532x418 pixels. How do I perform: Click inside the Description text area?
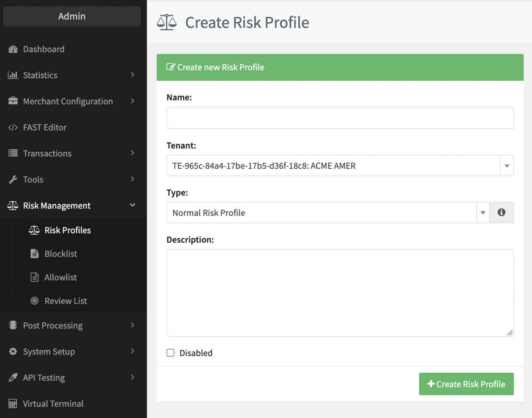pyautogui.click(x=340, y=292)
